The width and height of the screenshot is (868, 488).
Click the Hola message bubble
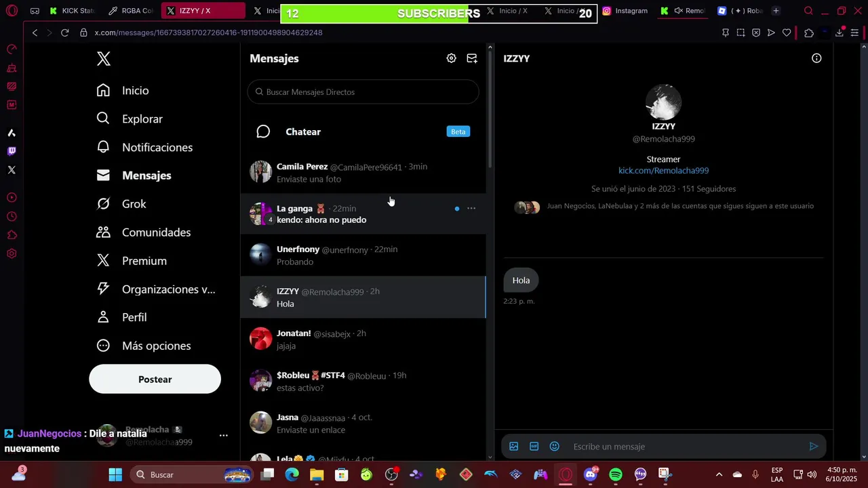click(x=521, y=280)
